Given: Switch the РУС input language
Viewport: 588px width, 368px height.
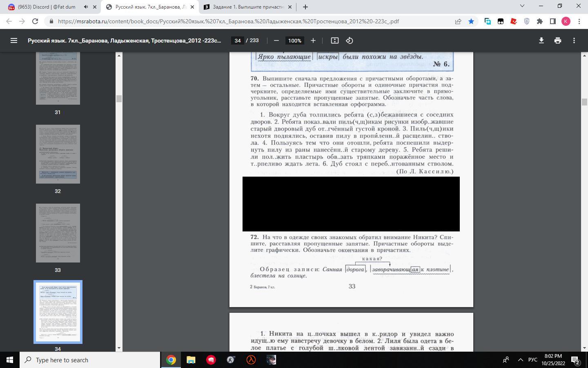Looking at the screenshot, I should 533,360.
